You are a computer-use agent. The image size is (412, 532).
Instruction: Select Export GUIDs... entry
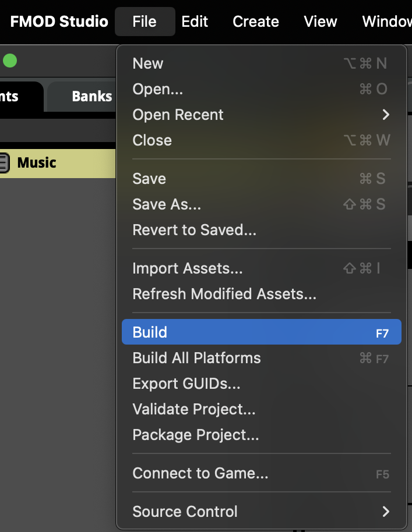(x=186, y=384)
